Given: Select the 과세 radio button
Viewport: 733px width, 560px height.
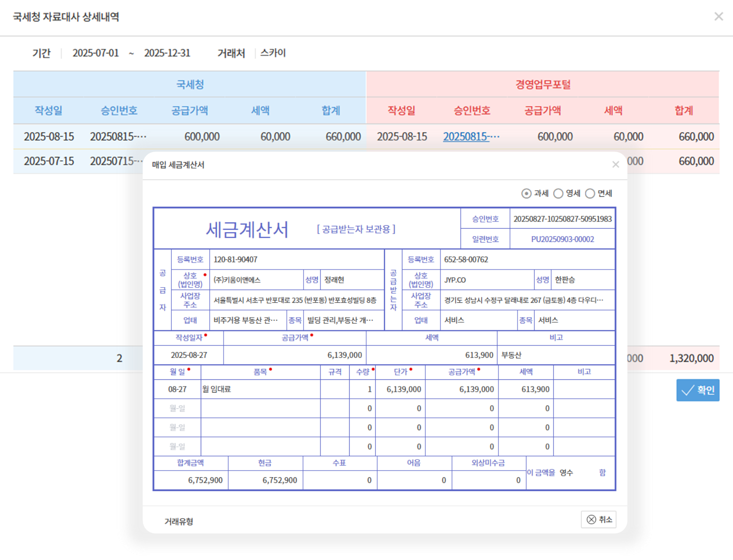Looking at the screenshot, I should coord(526,193).
